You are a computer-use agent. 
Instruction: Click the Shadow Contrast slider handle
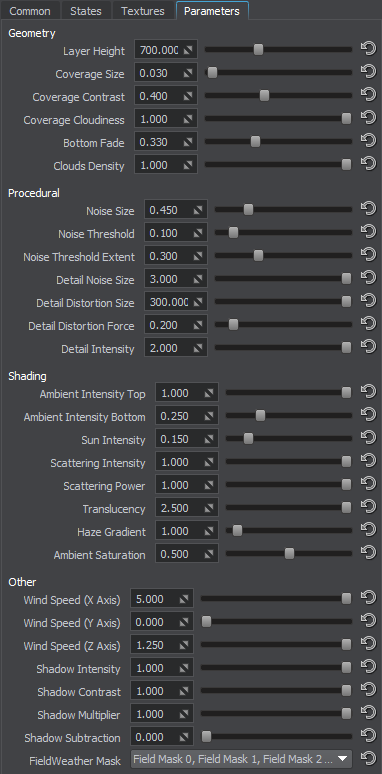tap(346, 691)
